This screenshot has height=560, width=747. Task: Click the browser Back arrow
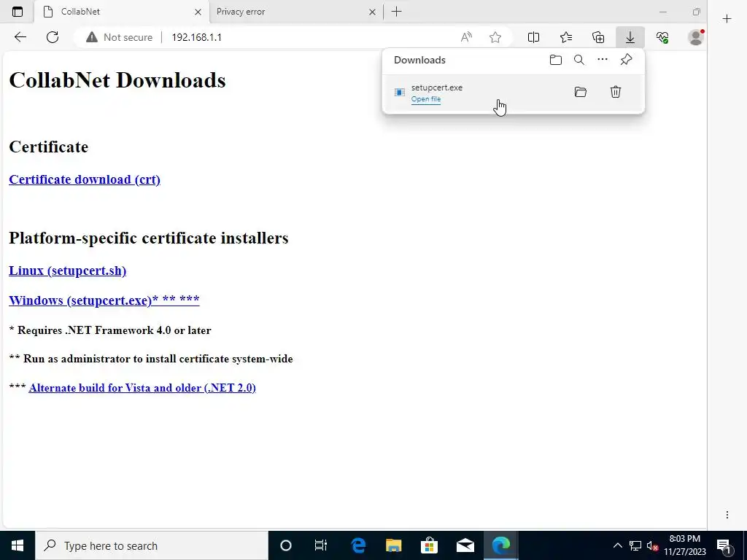pyautogui.click(x=20, y=37)
